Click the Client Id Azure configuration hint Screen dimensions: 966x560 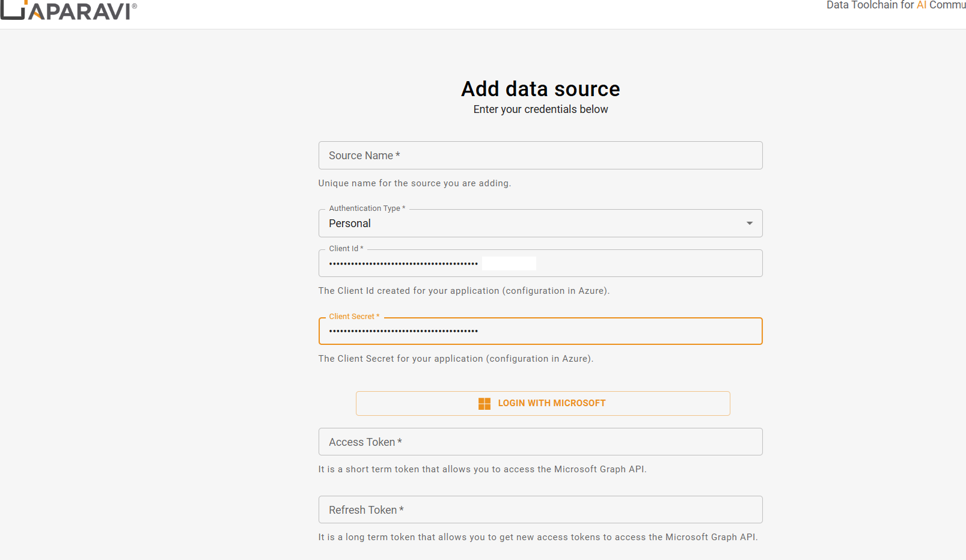(x=463, y=291)
